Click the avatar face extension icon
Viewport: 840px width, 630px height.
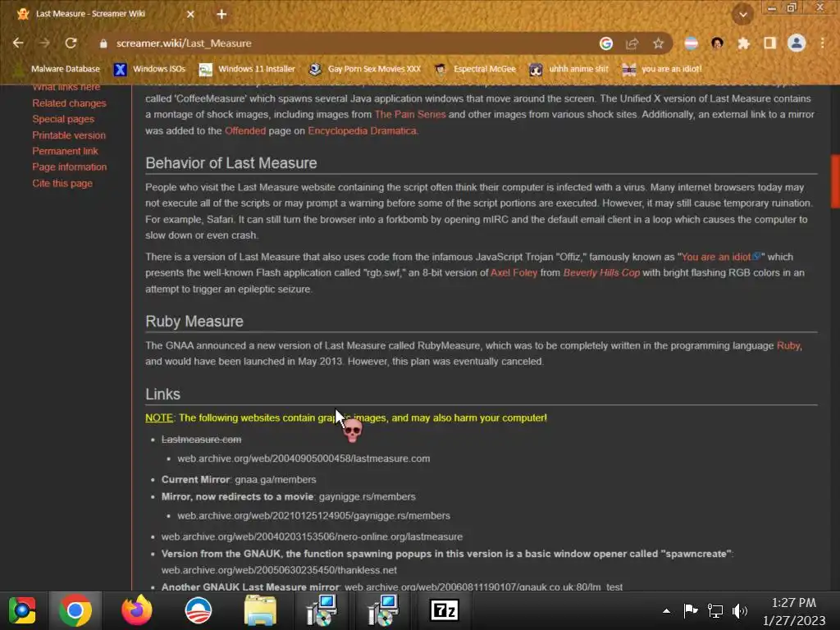point(717,43)
